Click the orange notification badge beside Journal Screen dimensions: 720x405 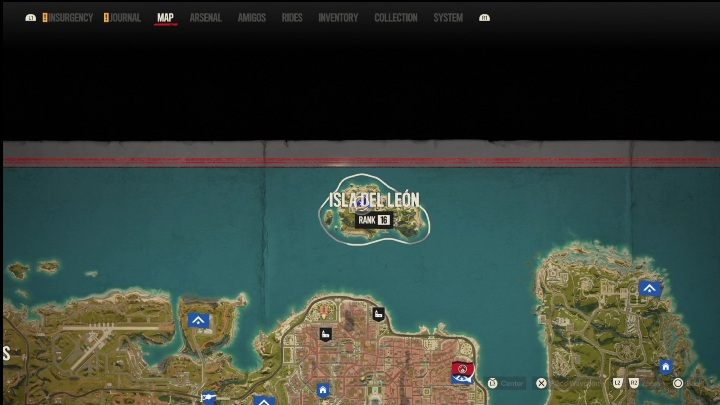pos(107,17)
